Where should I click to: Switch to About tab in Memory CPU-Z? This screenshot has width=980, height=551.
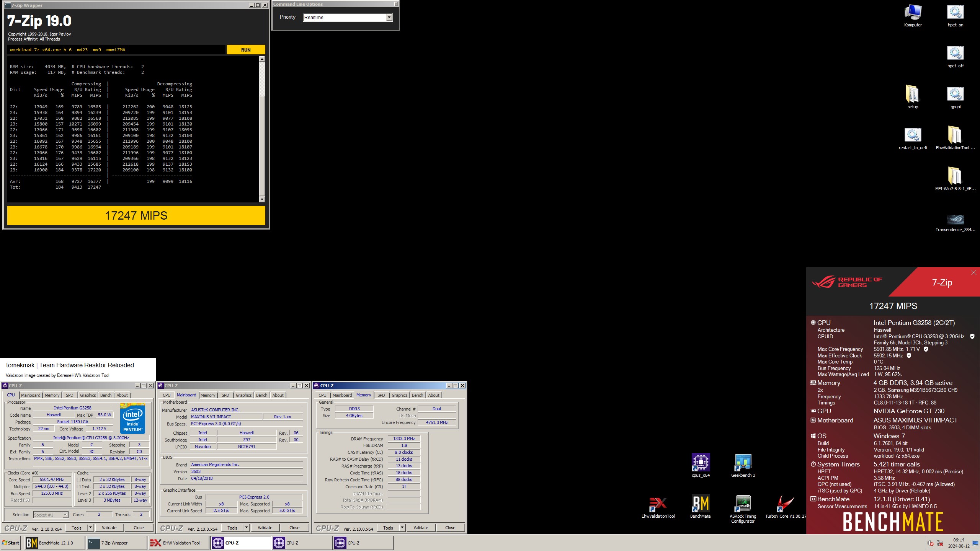point(434,395)
